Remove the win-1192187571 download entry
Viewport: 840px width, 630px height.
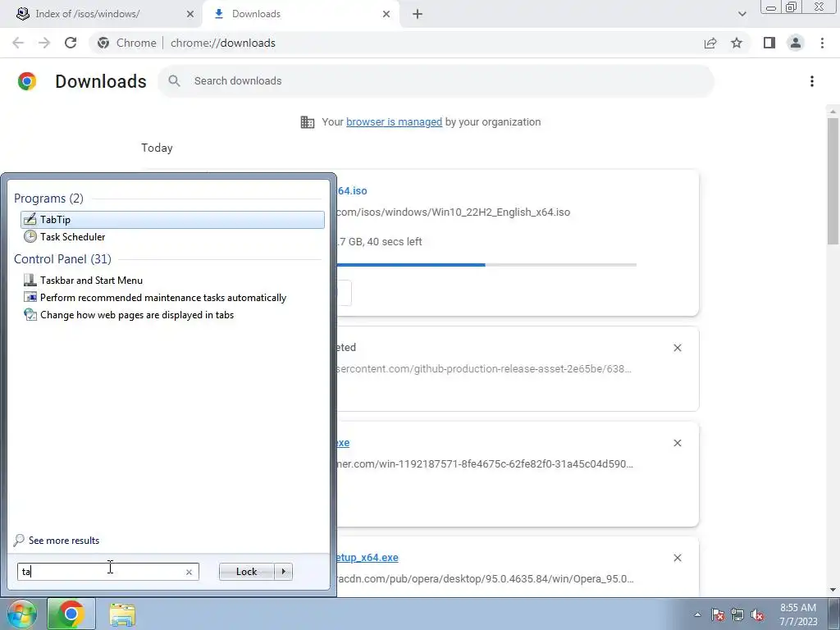click(677, 443)
